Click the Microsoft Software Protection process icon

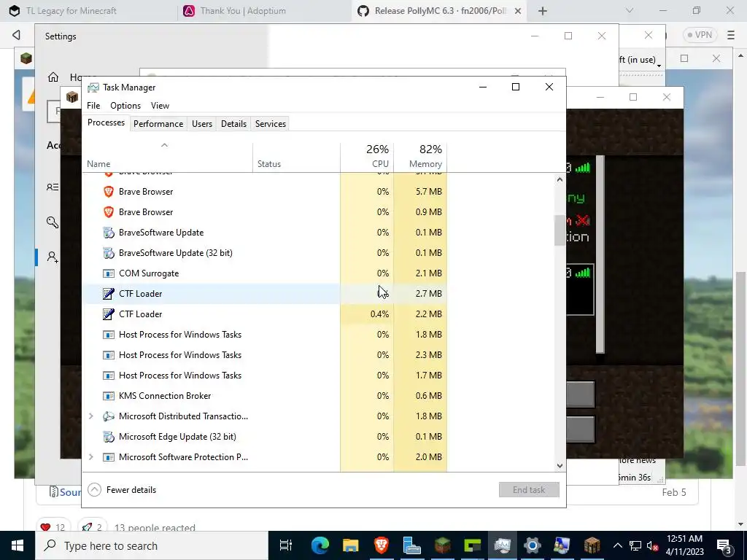109,457
